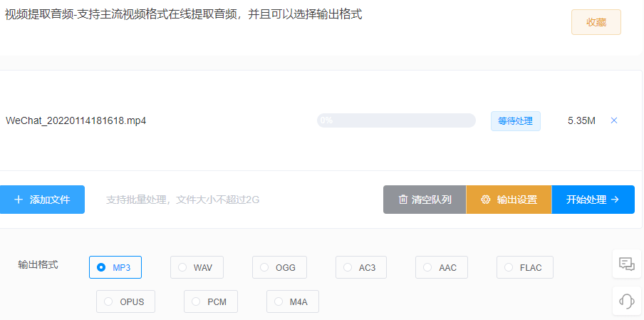Choose AC3 output format
This screenshot has height=320, width=644.
pos(348,267)
